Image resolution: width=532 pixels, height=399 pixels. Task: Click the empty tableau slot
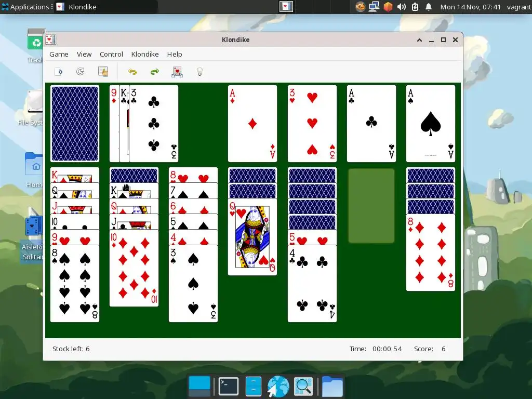point(371,206)
